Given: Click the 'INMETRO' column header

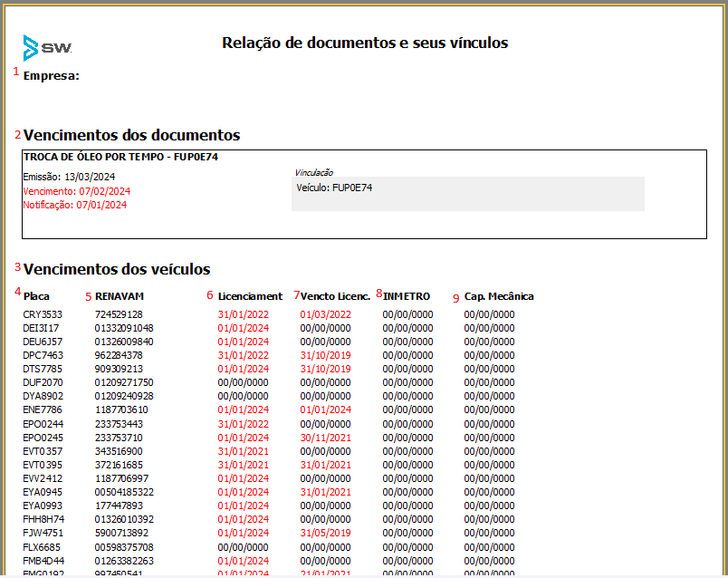Looking at the screenshot, I should coord(407,296).
